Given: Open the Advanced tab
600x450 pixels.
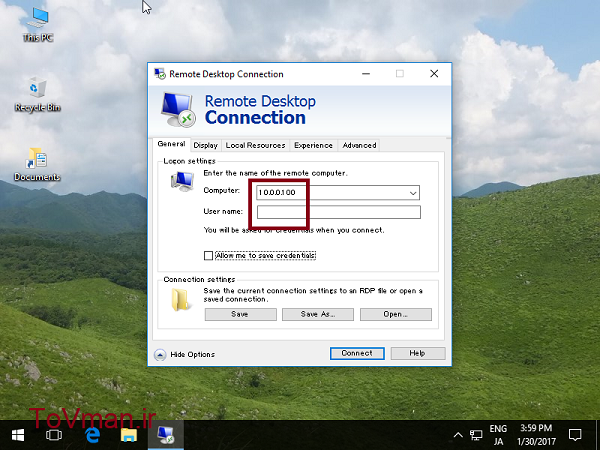Looking at the screenshot, I should coord(359,145).
